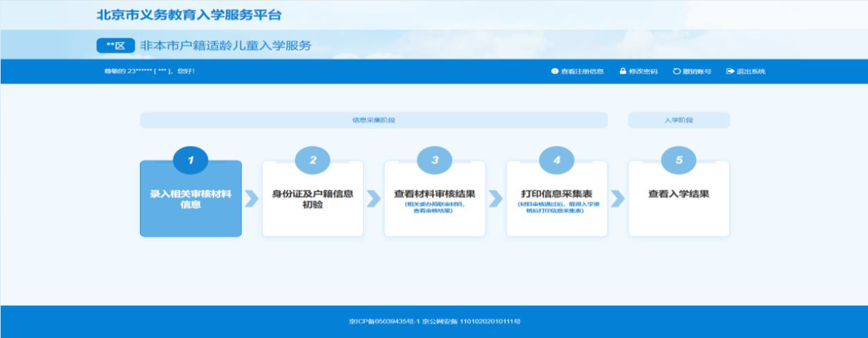Click the circular arrow icon for 撤销账号
Image resolution: width=868 pixels, height=338 pixels.
point(676,71)
